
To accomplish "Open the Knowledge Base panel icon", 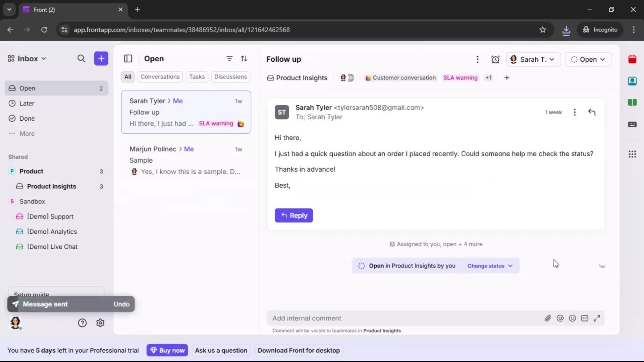I will pos(633,103).
